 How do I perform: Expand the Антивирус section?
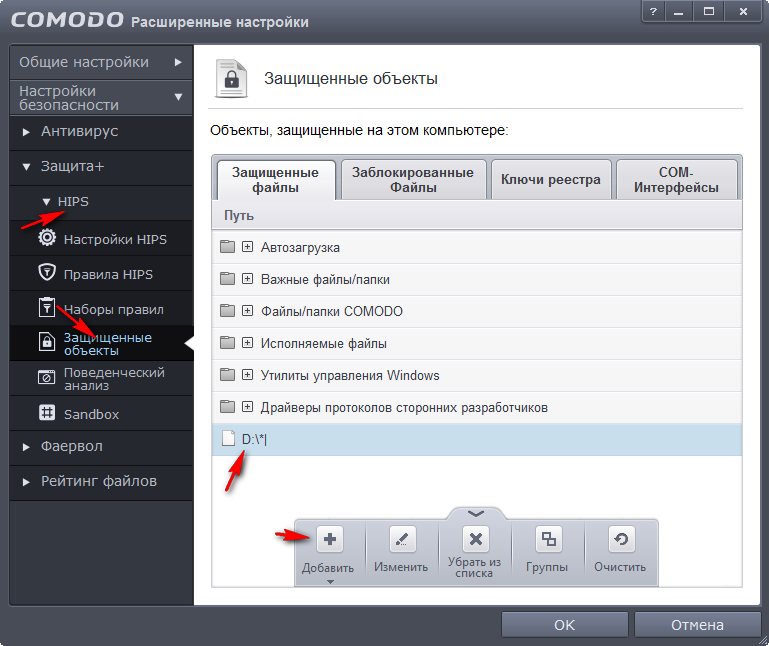click(x=26, y=132)
